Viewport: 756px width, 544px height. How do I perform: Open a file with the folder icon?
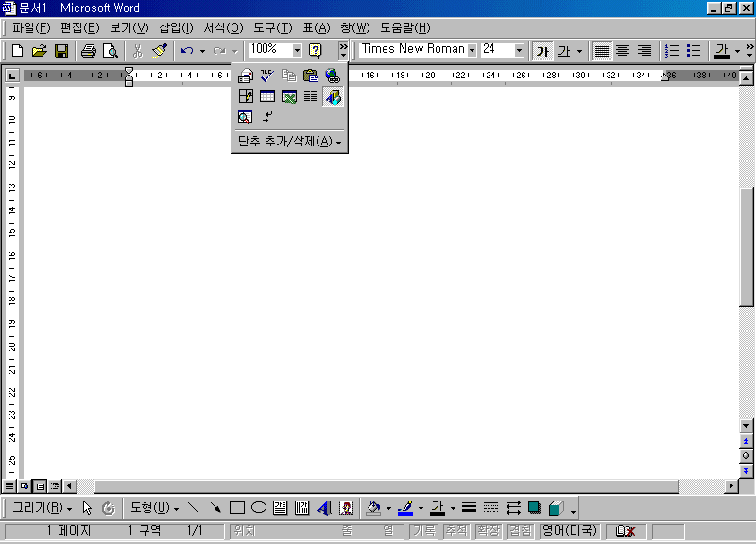tap(40, 51)
